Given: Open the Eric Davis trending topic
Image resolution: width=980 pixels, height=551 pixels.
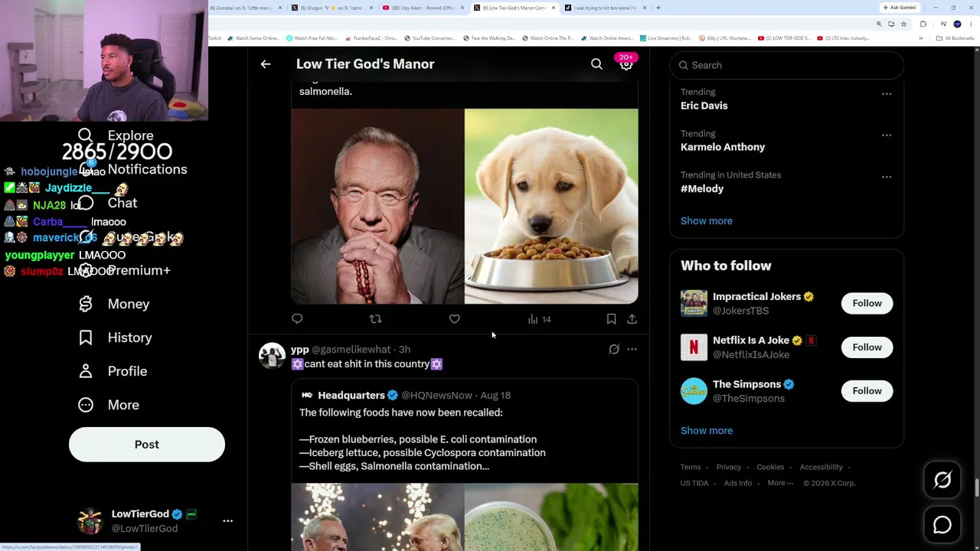Looking at the screenshot, I should [704, 106].
